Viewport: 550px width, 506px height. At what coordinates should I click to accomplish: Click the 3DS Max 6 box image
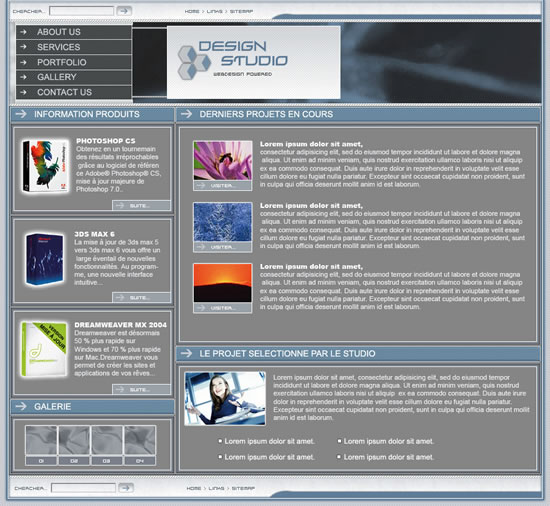[45, 259]
